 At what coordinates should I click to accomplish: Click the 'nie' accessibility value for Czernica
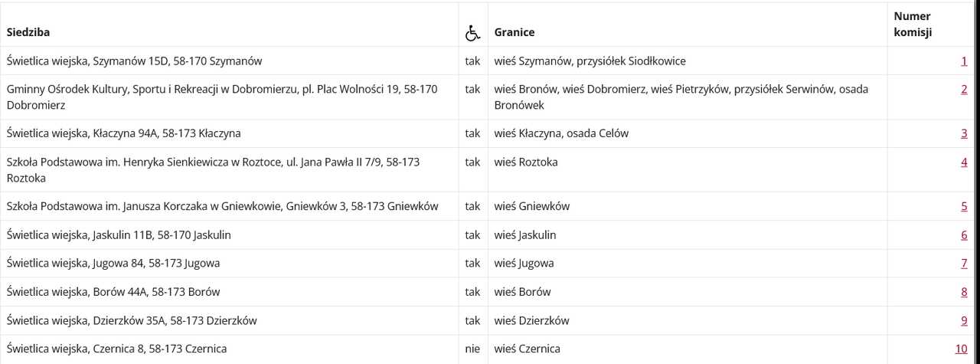click(472, 349)
